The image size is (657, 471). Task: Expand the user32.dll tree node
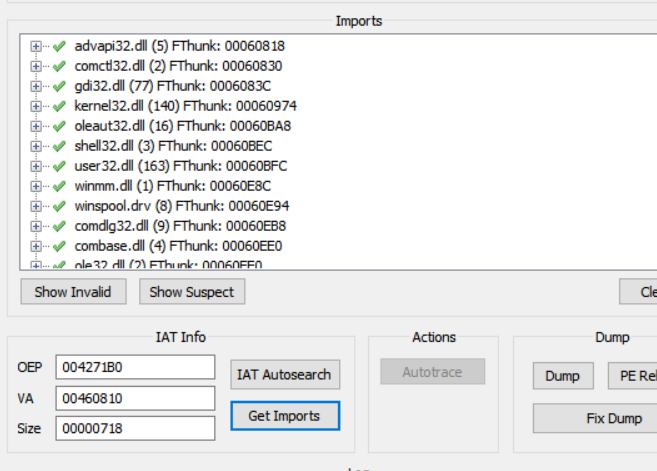coord(37,166)
